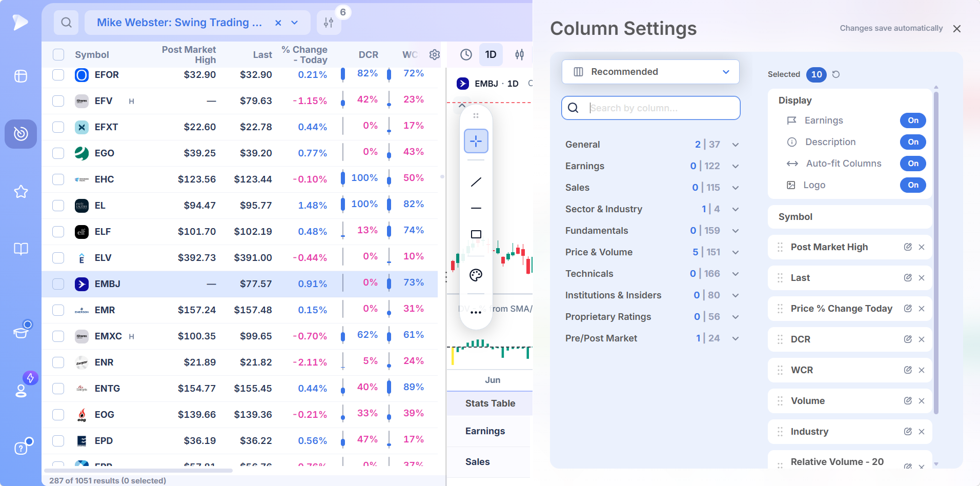Open the table column settings gear icon
Image resolution: width=980 pixels, height=486 pixels.
click(x=434, y=55)
